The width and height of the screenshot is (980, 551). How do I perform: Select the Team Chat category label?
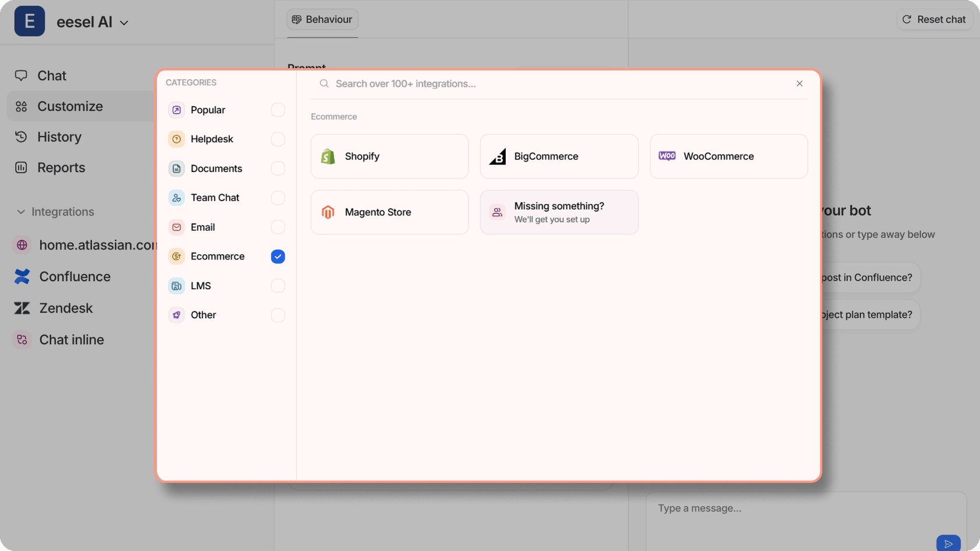(215, 198)
